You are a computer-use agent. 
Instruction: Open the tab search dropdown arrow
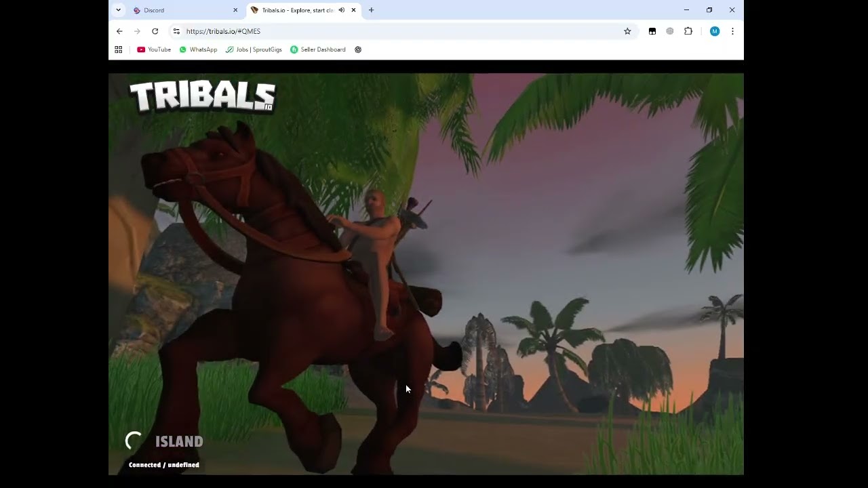tap(118, 10)
